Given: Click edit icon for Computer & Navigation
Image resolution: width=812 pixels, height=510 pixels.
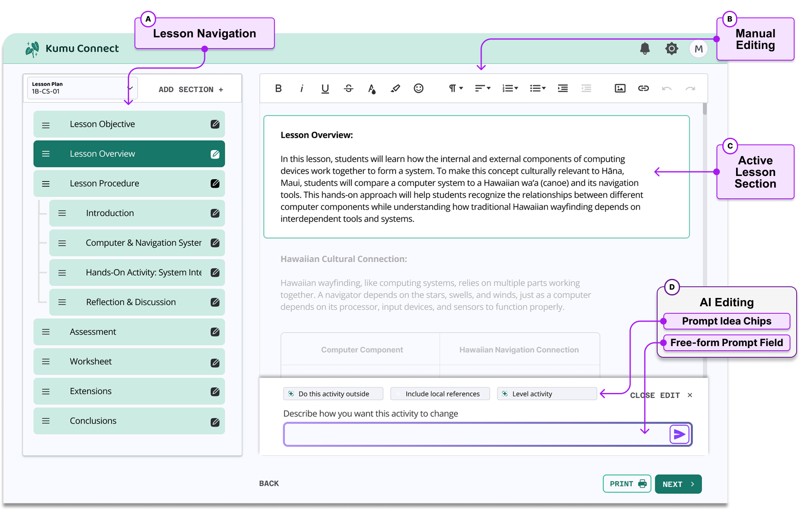Looking at the screenshot, I should click(215, 243).
